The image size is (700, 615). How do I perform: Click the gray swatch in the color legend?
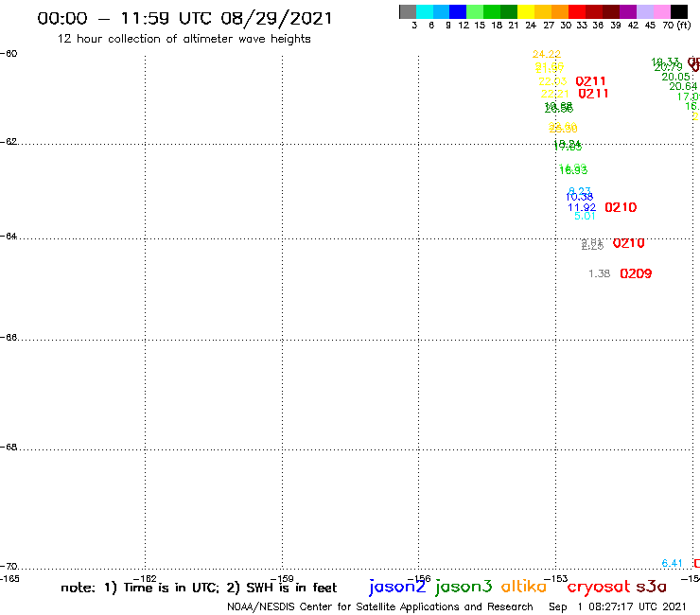408,11
